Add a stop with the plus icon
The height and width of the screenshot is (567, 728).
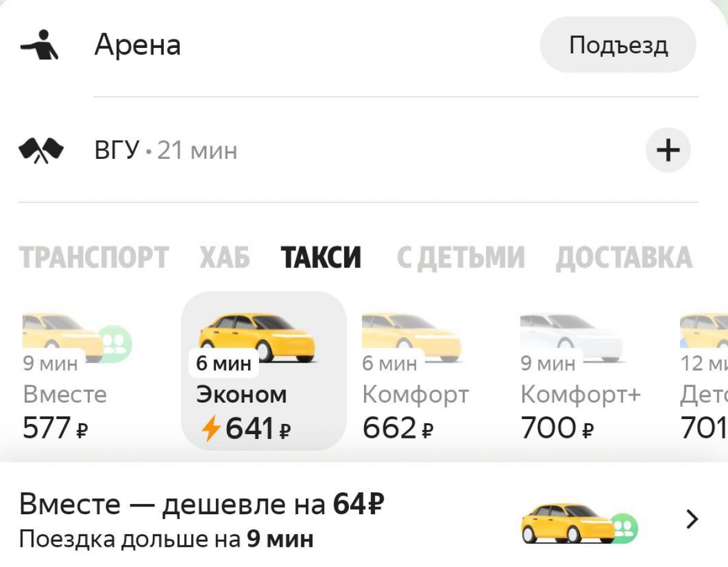[668, 150]
